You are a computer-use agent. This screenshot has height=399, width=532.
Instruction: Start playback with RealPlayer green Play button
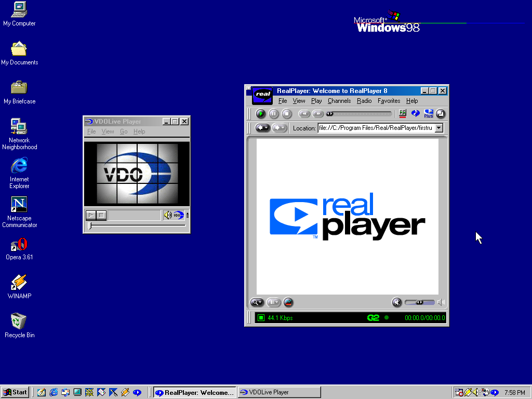point(261,114)
